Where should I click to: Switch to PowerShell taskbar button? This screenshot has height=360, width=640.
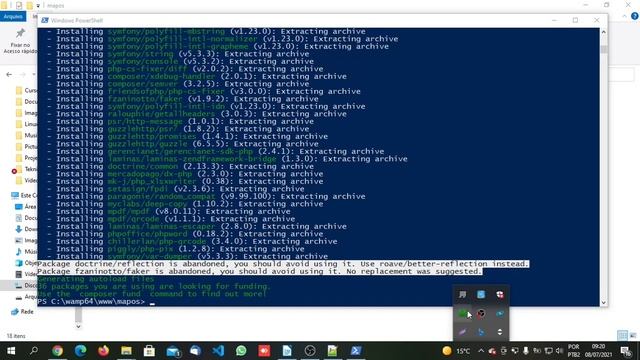(356, 351)
